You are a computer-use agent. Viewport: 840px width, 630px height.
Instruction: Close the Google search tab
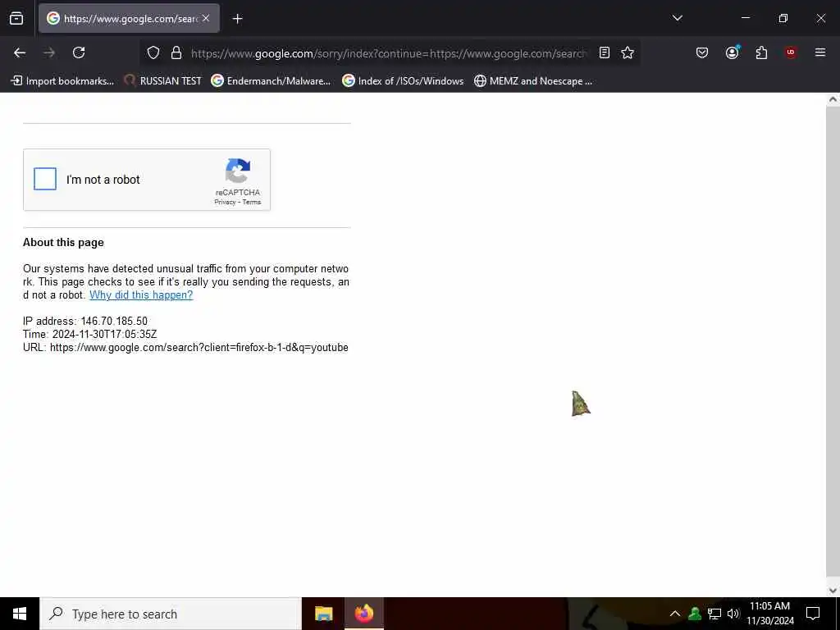point(206,18)
